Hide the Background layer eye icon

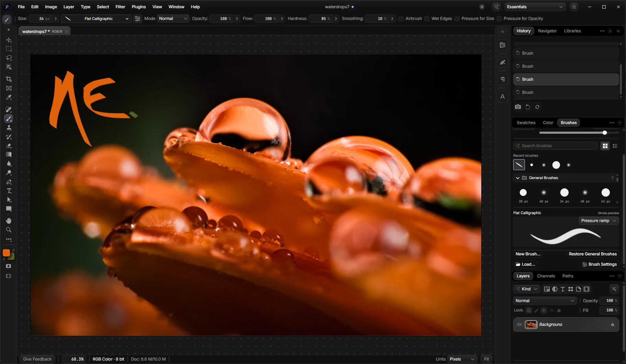[x=519, y=324]
